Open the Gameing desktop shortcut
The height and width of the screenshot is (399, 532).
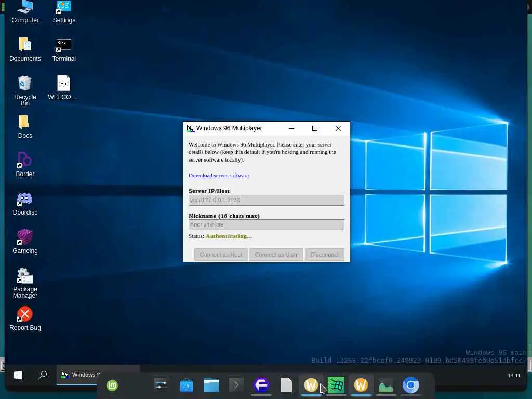pyautogui.click(x=25, y=242)
